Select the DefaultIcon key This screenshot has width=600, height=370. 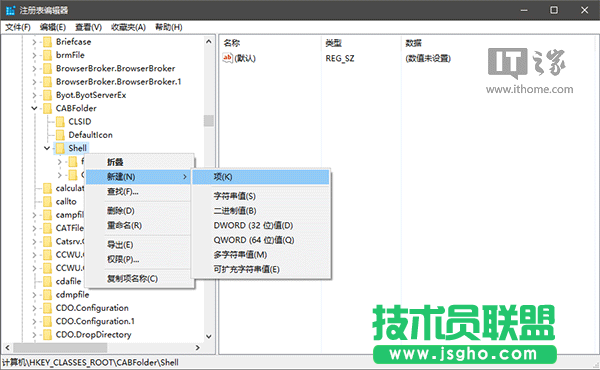tap(90, 135)
